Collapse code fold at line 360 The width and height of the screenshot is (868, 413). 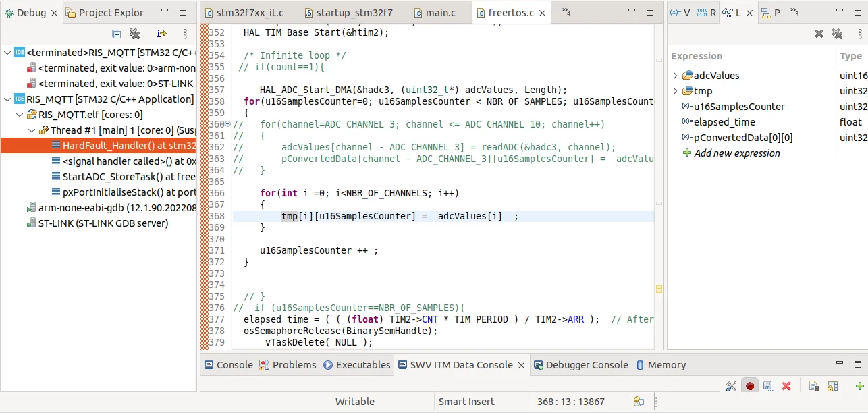227,124
